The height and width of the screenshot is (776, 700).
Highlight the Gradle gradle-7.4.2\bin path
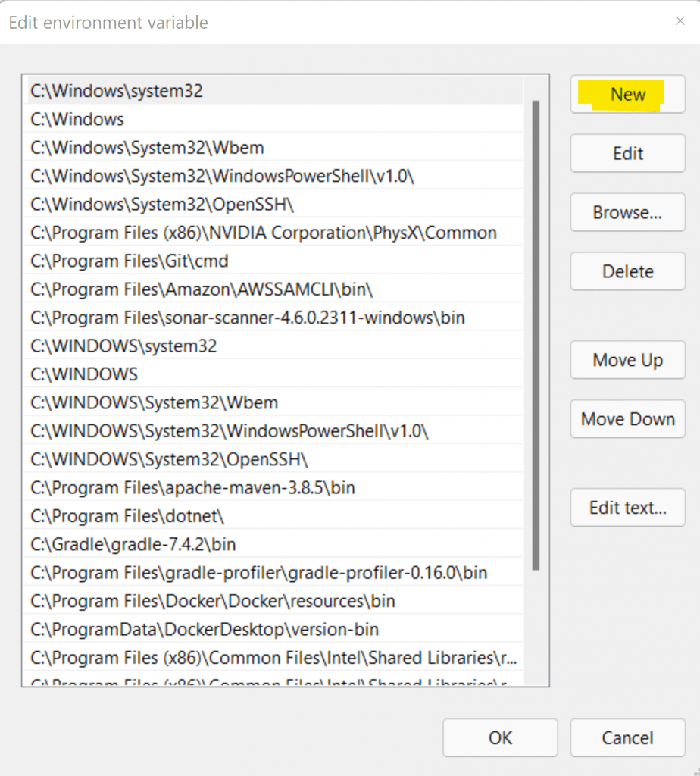(133, 544)
